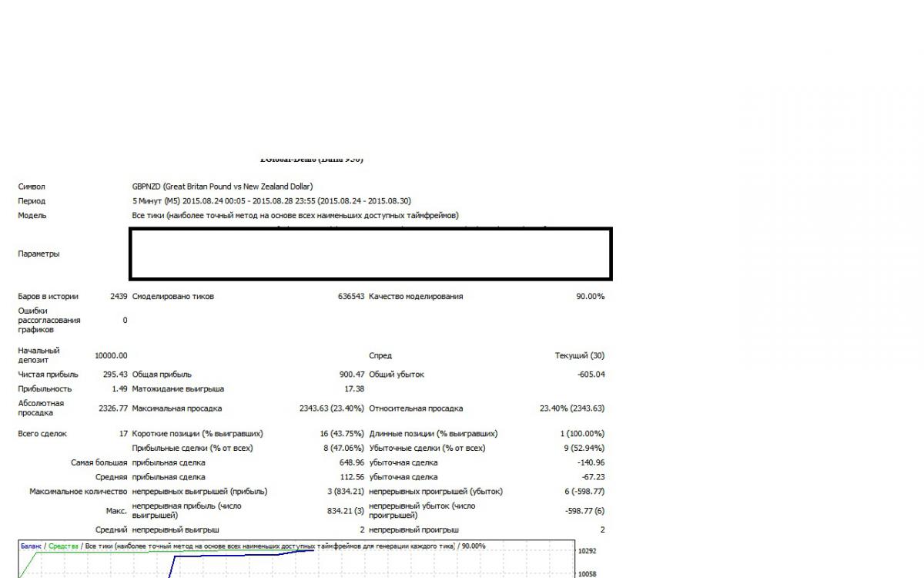Screen dimensions: 924x578
Task: Select the expected payoff value '17.38'
Action: [354, 389]
